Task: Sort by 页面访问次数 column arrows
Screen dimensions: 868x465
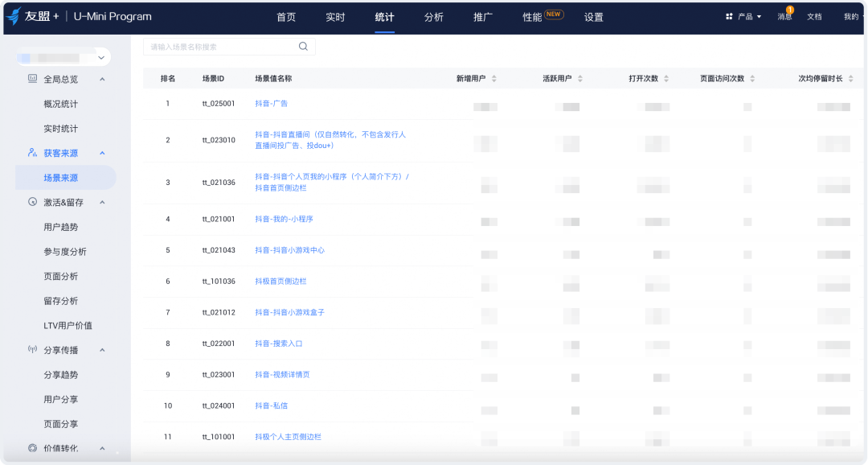Action: (752, 79)
